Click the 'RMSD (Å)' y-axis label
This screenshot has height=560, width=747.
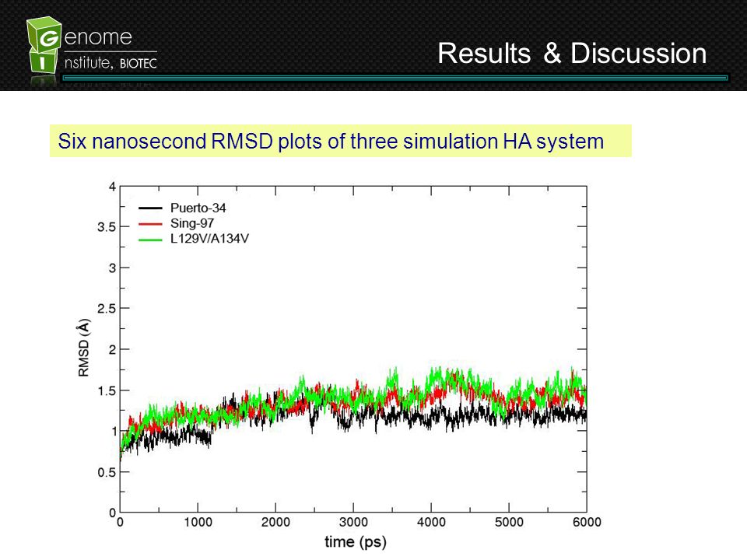[83, 348]
